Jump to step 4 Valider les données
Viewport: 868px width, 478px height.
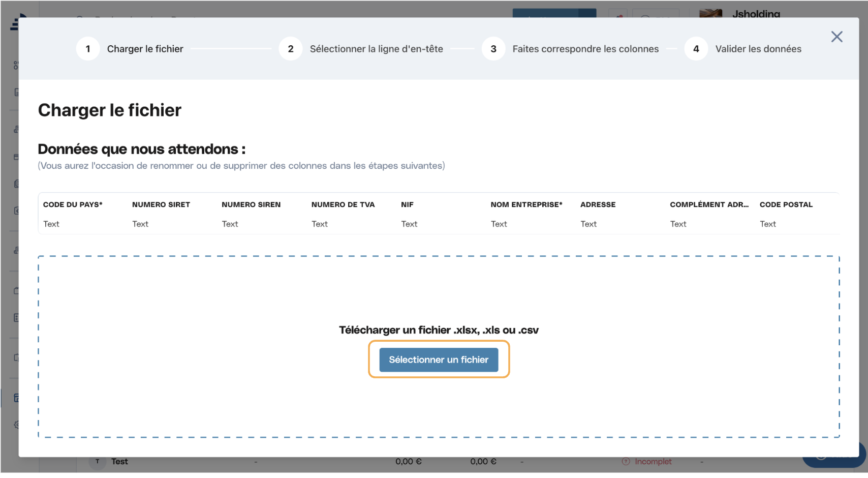[743, 49]
